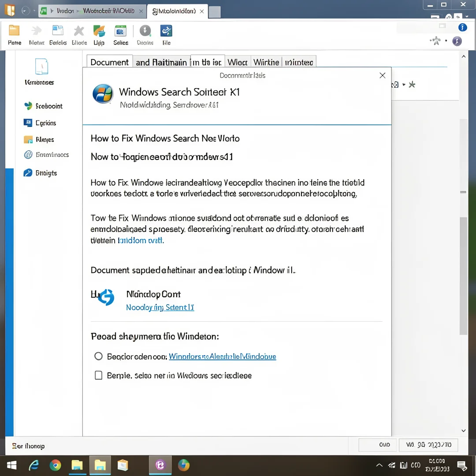Launch Chrome from the taskbar
476x476 pixels.
pos(55,465)
